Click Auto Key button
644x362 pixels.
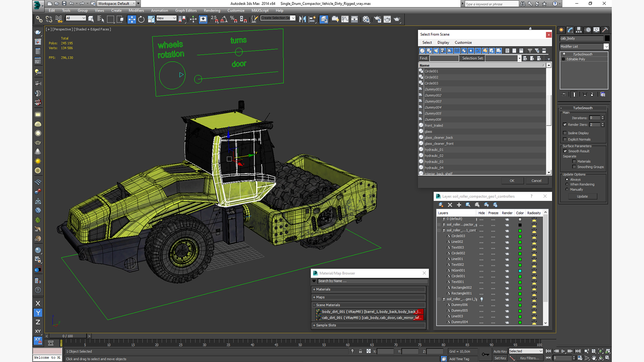[500, 351]
